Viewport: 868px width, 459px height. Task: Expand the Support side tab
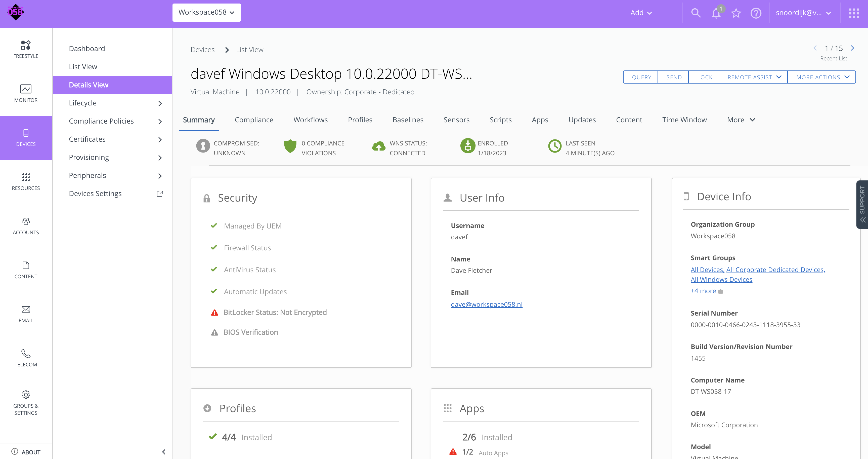pyautogui.click(x=862, y=204)
